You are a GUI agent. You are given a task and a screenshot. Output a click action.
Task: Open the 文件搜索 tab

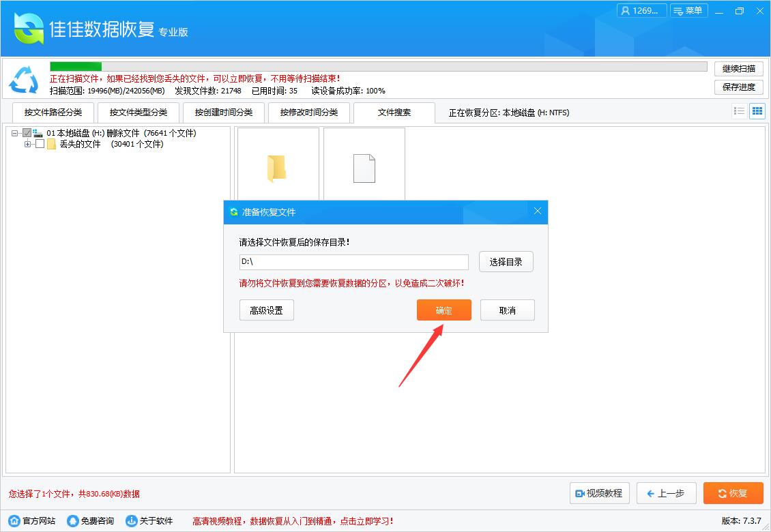tap(394, 112)
